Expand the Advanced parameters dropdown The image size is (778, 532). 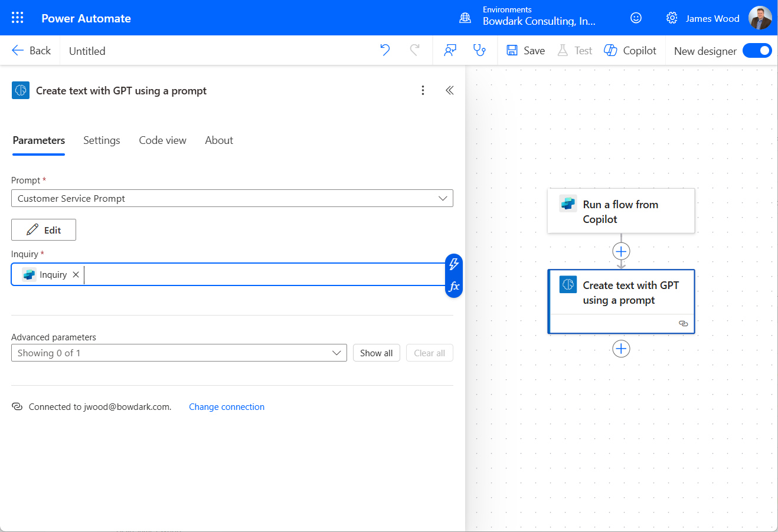click(179, 353)
